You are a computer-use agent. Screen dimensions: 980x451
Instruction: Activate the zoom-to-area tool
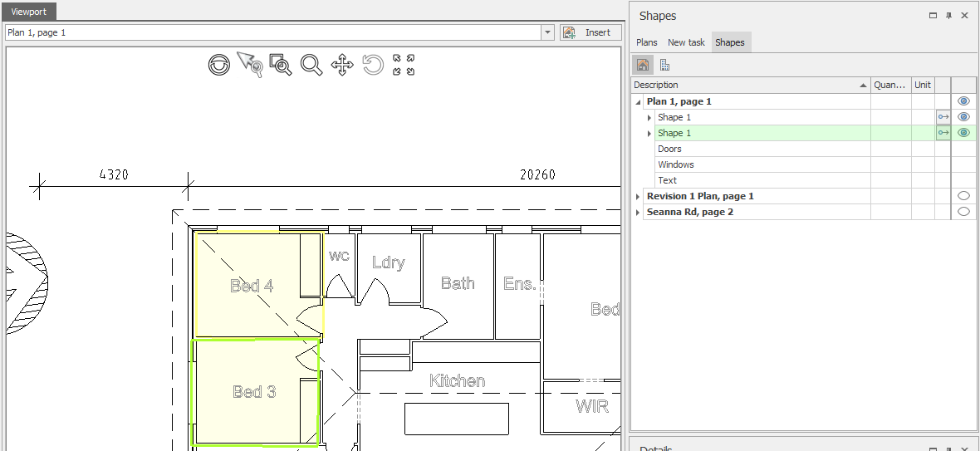(281, 65)
